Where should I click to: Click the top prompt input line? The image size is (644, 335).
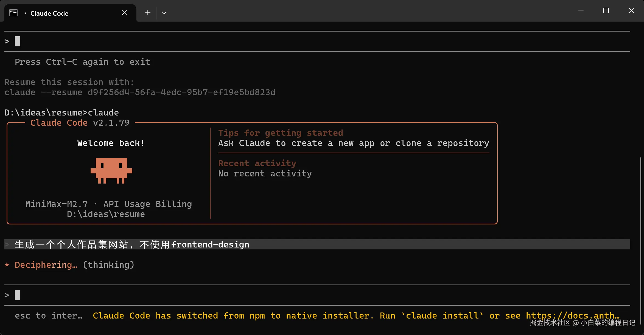[165, 41]
